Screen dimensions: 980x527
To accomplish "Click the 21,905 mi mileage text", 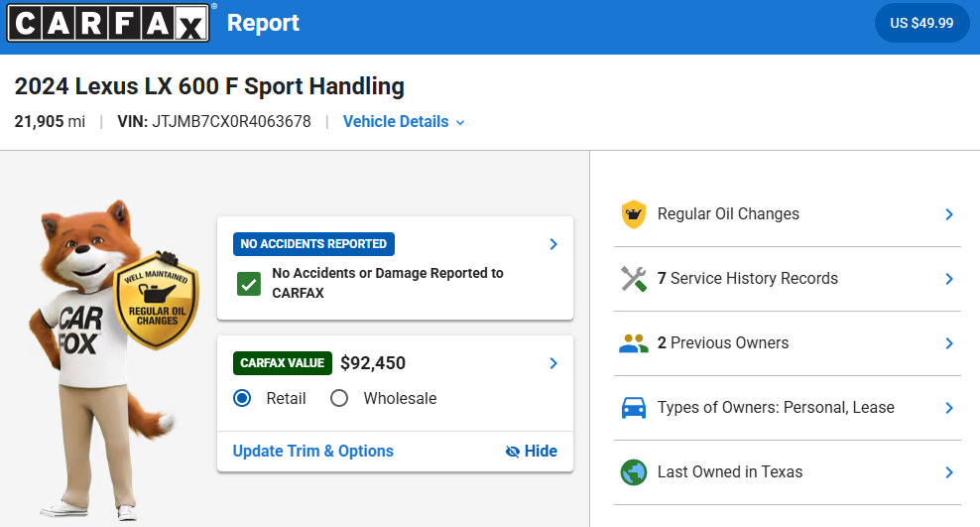I will [x=50, y=121].
